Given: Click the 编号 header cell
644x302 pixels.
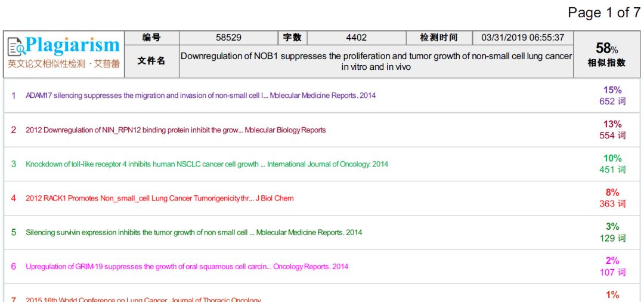Looking at the screenshot, I should click(x=151, y=38).
